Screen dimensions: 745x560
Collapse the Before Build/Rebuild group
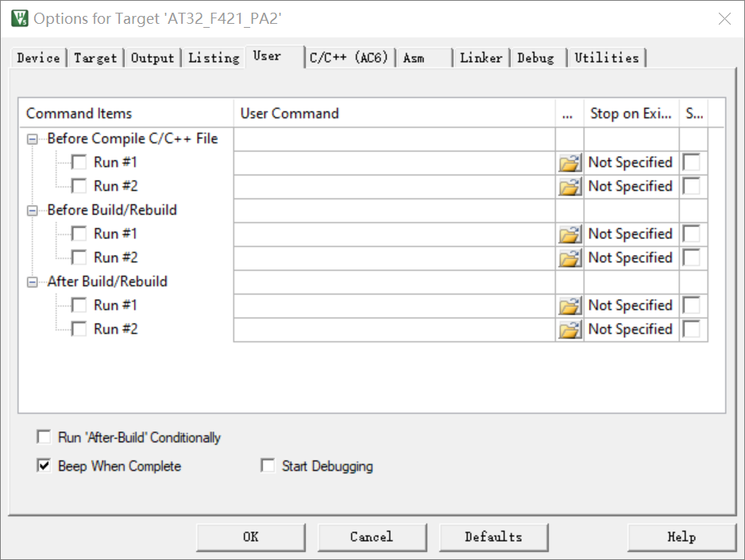click(33, 210)
